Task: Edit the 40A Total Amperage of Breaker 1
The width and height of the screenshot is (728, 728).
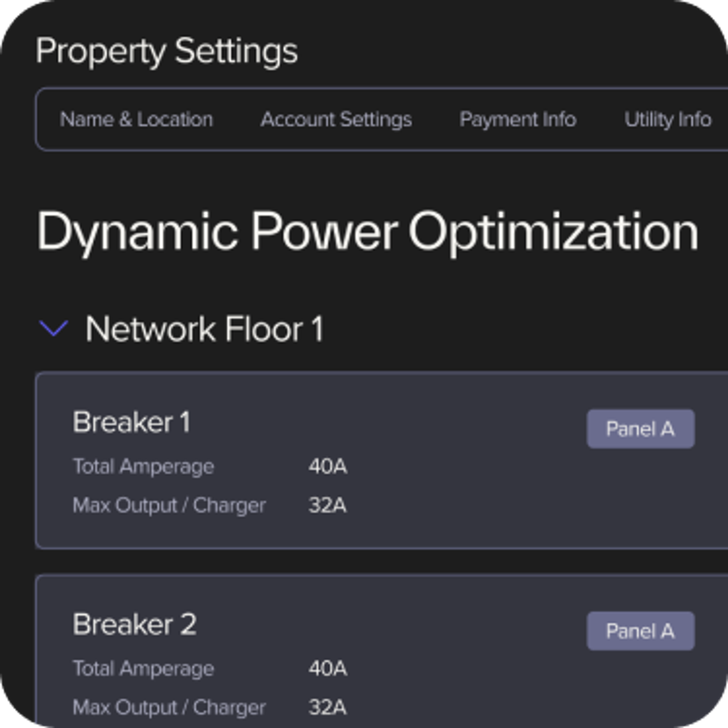Action: click(327, 467)
